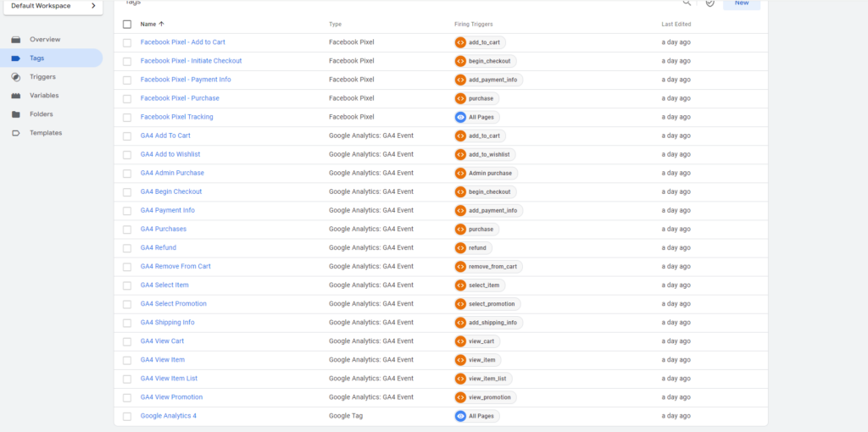This screenshot has height=432, width=868.
Task: Click the search magnifier icon above the table
Action: tap(687, 3)
